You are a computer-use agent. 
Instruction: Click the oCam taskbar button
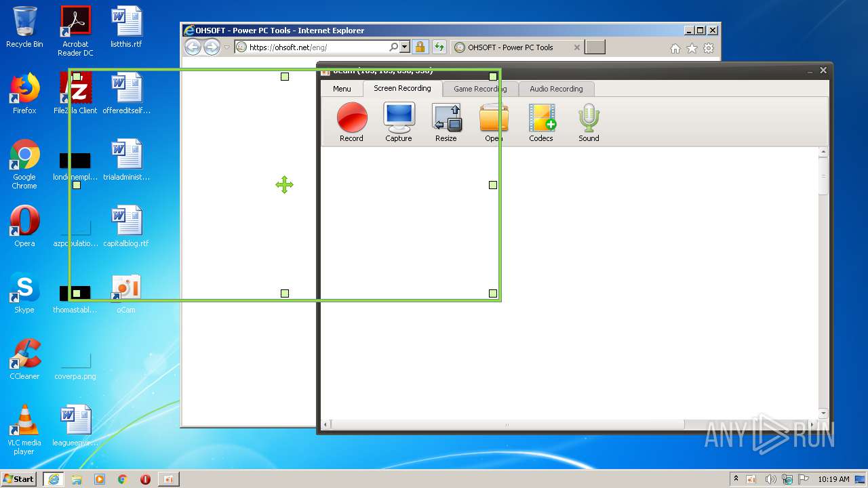169,479
